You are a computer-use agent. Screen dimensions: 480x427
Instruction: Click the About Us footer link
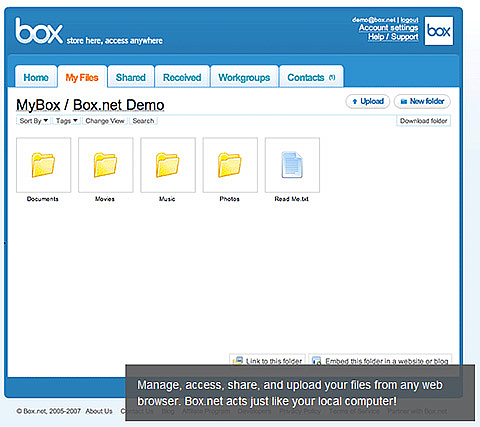click(99, 411)
